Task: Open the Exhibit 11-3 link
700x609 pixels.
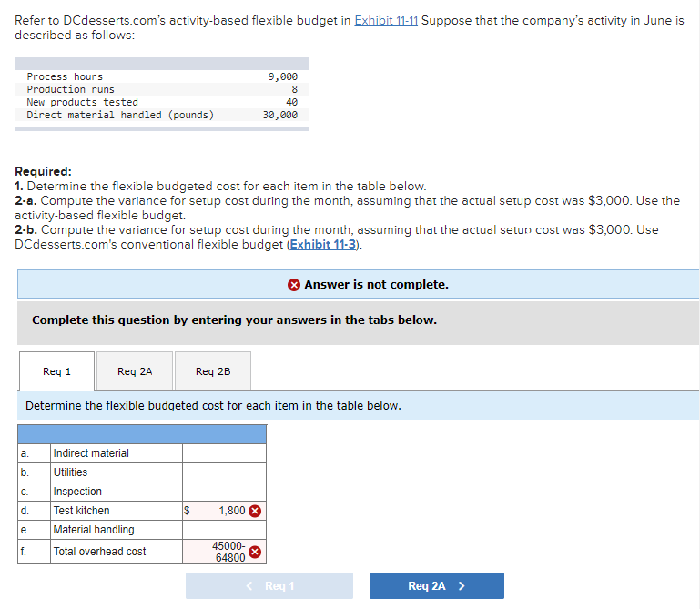Action: click(323, 244)
